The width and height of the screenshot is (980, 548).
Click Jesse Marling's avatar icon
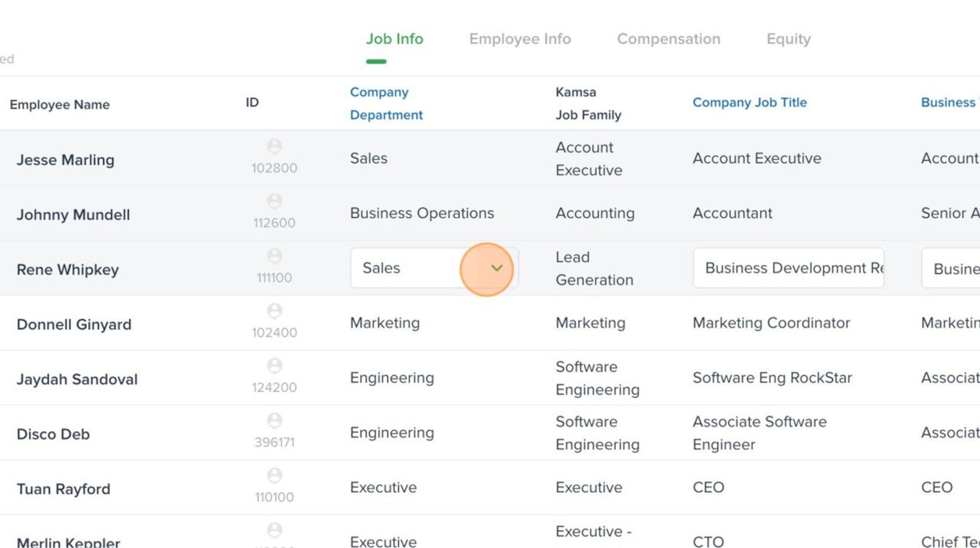click(x=274, y=146)
